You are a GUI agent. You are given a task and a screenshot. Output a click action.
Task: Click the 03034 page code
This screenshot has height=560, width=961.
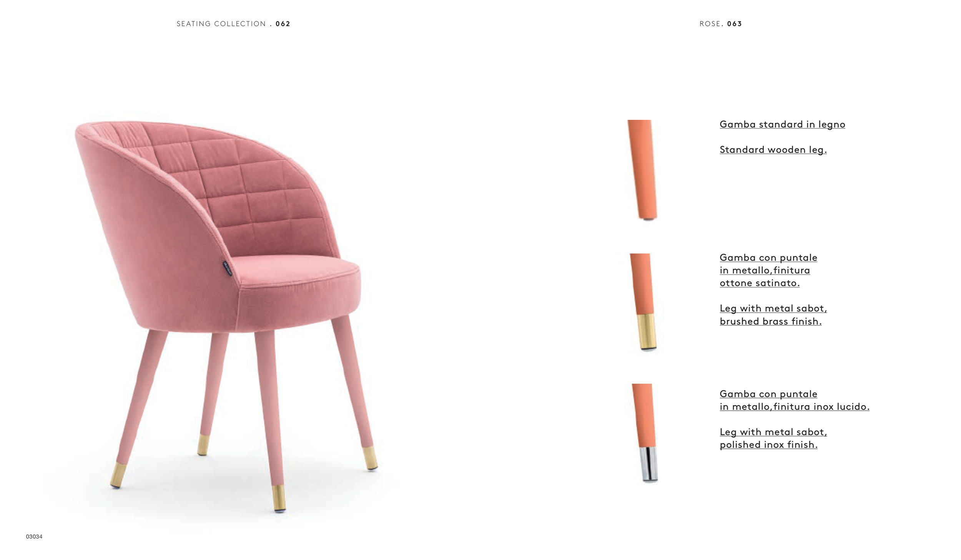coord(34,537)
